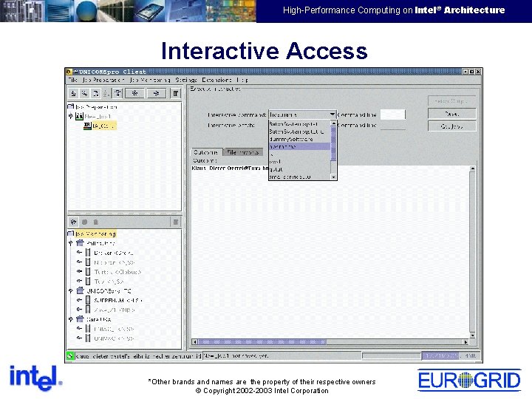
Task: Click the button in the upper Command line row
Action: coord(452,114)
